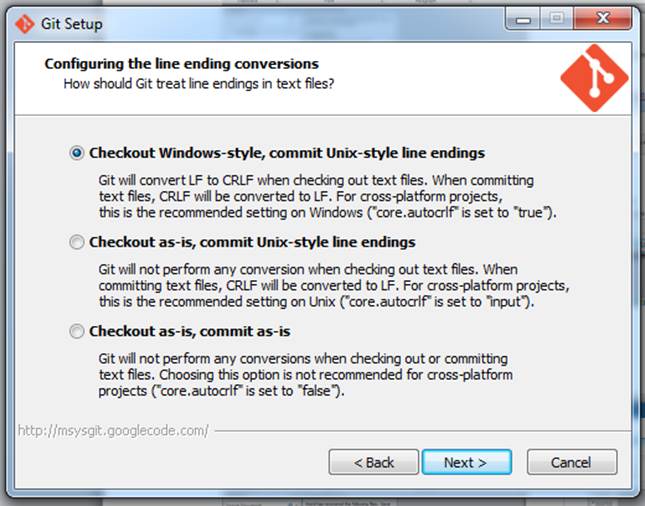Screen dimensions: 645x506
Task: Click the greyed-out maximize button
Action: pyautogui.click(x=556, y=19)
